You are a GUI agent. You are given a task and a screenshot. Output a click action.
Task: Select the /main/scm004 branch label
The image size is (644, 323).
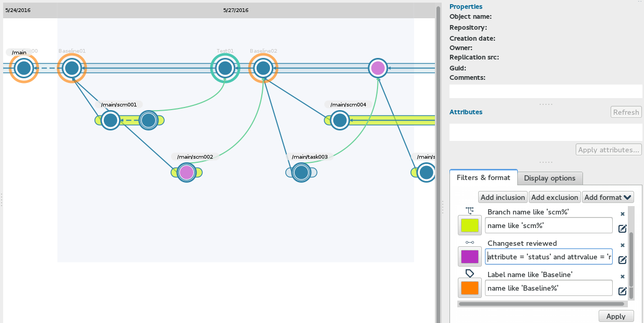pyautogui.click(x=348, y=104)
